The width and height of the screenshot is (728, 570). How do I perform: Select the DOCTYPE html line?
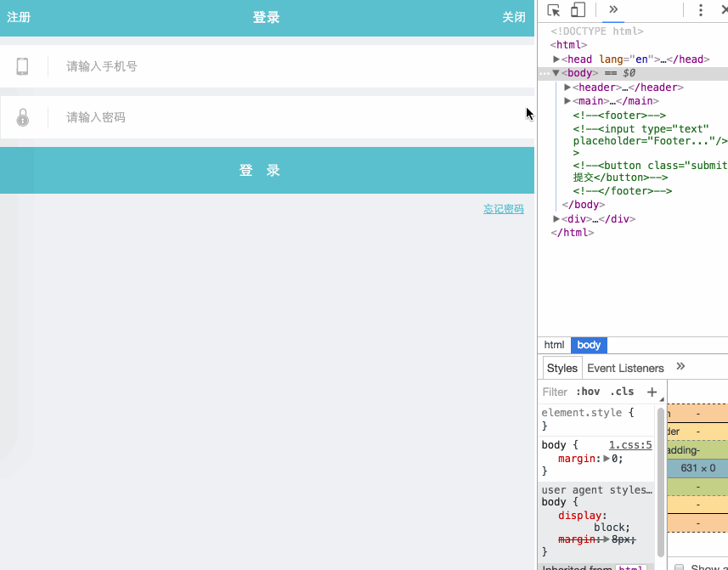(x=597, y=31)
